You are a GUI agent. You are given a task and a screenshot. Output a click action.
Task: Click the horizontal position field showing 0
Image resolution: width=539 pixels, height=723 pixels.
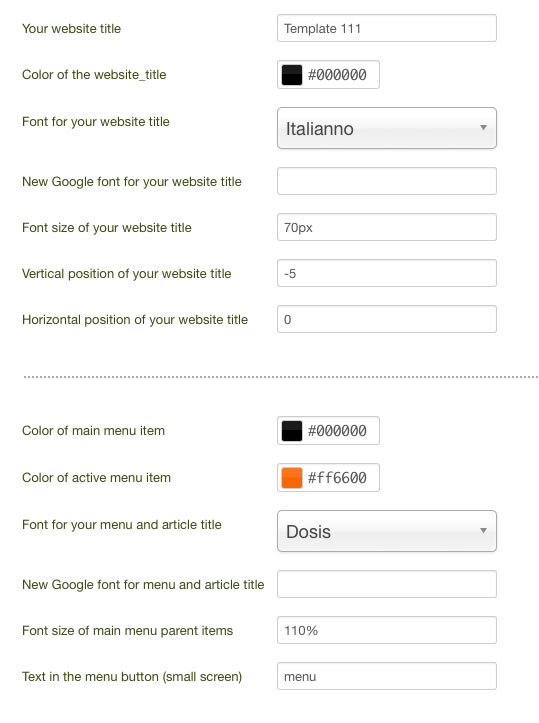tap(386, 319)
